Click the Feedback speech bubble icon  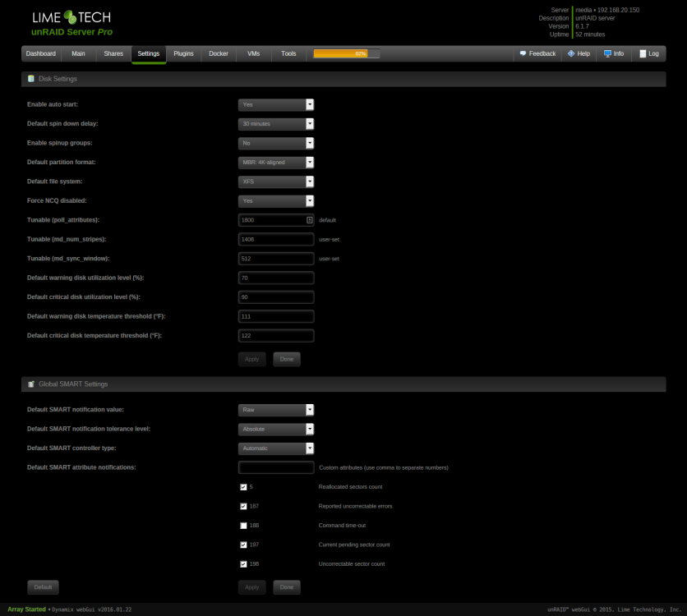coord(523,53)
